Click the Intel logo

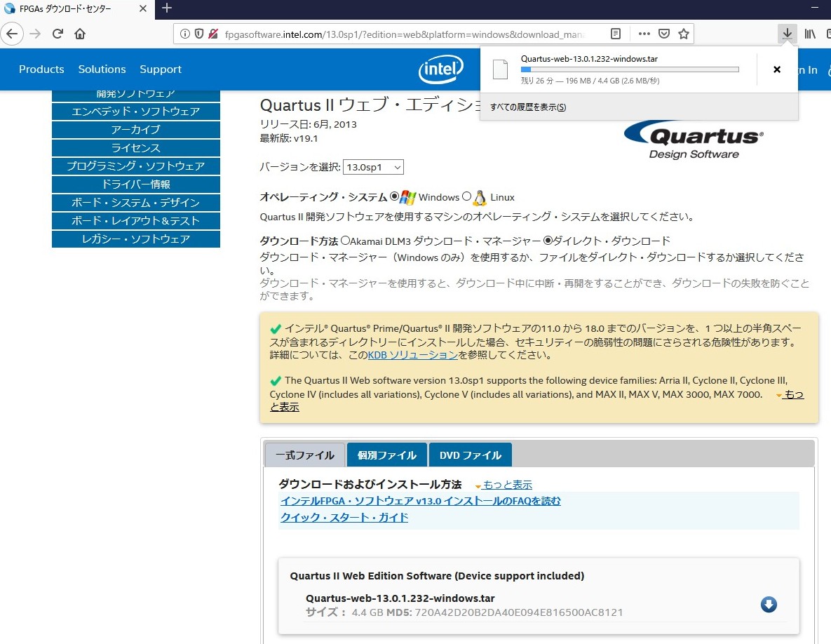coord(441,69)
